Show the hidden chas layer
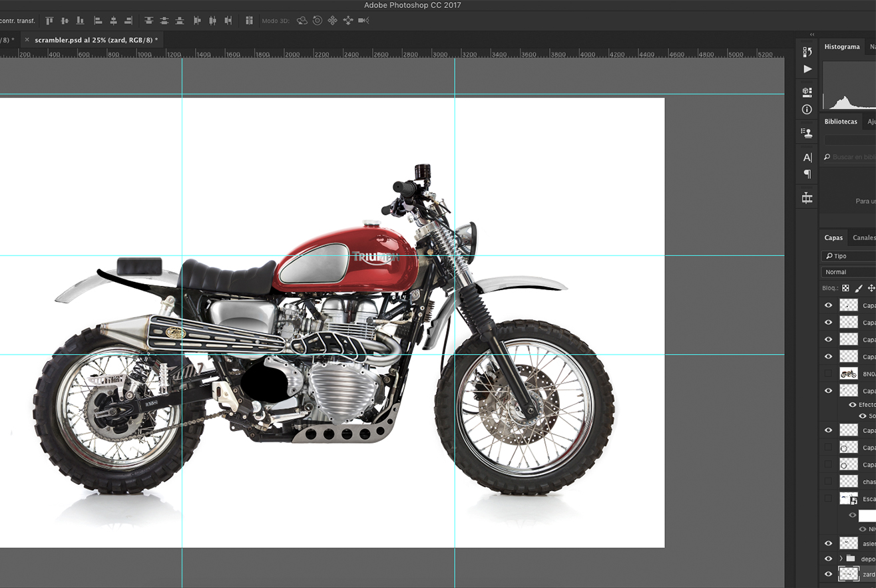The height and width of the screenshot is (588, 876). 829,482
